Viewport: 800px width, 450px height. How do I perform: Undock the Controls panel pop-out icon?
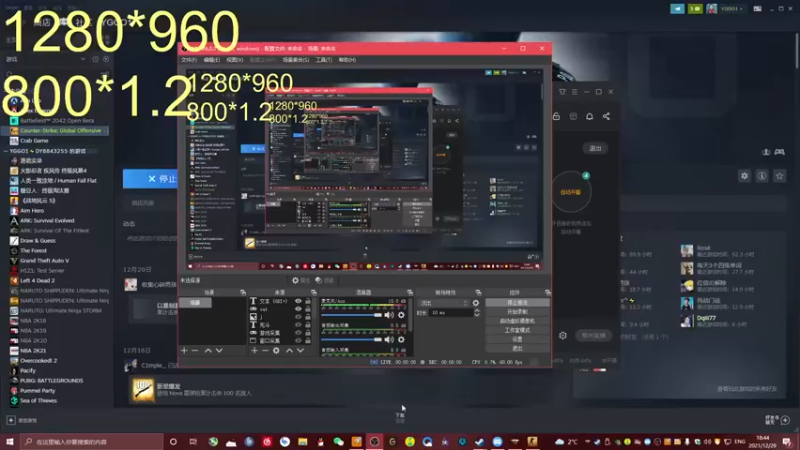tap(547, 292)
